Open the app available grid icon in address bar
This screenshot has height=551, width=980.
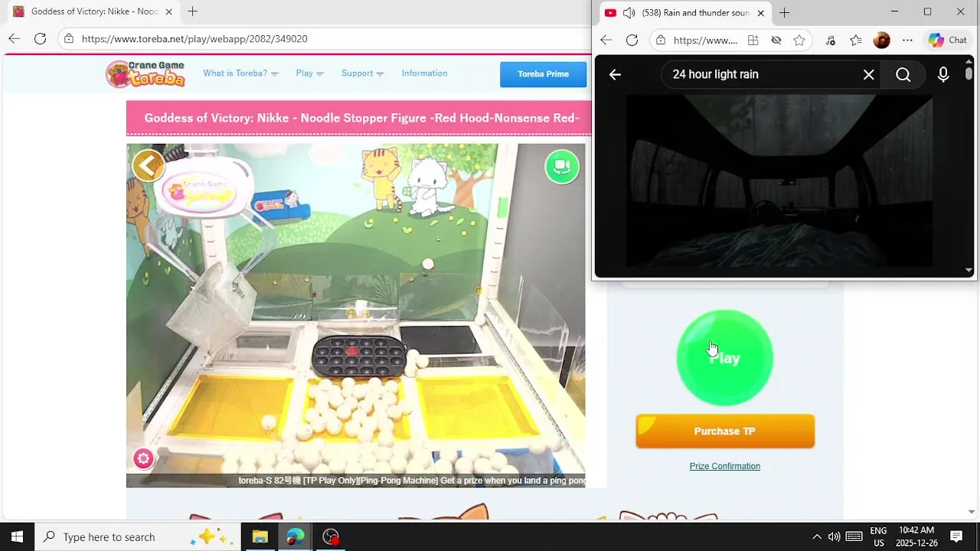click(753, 41)
